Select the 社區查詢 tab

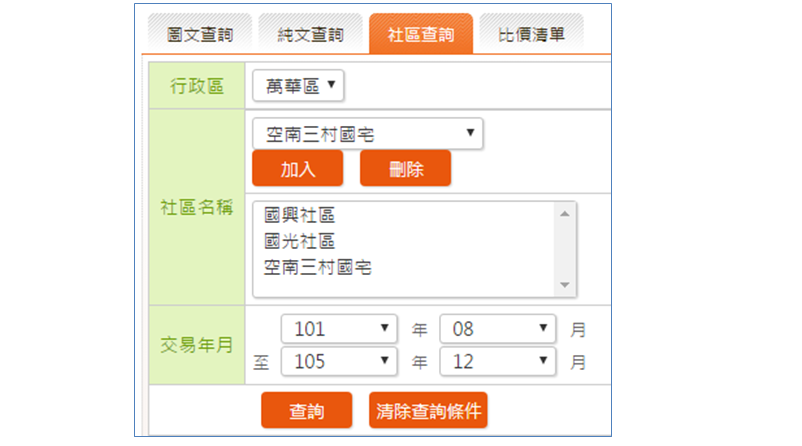[x=420, y=34]
